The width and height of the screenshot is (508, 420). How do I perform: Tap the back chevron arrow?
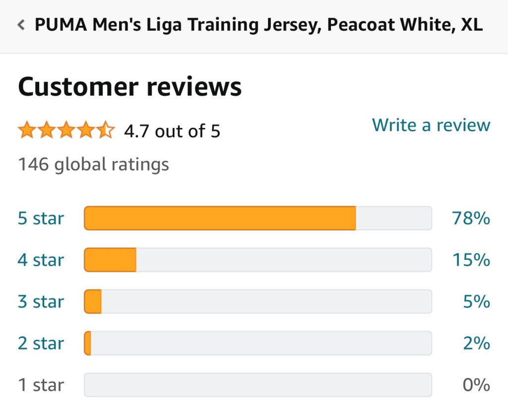(21, 25)
